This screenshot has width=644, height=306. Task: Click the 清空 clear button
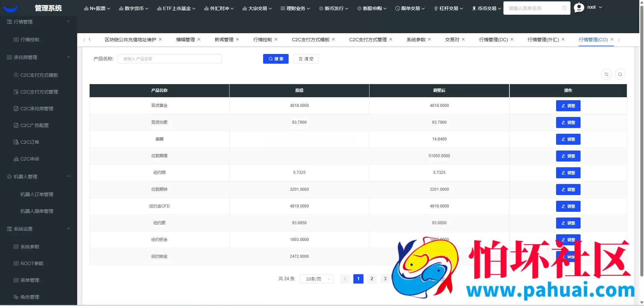tap(306, 59)
